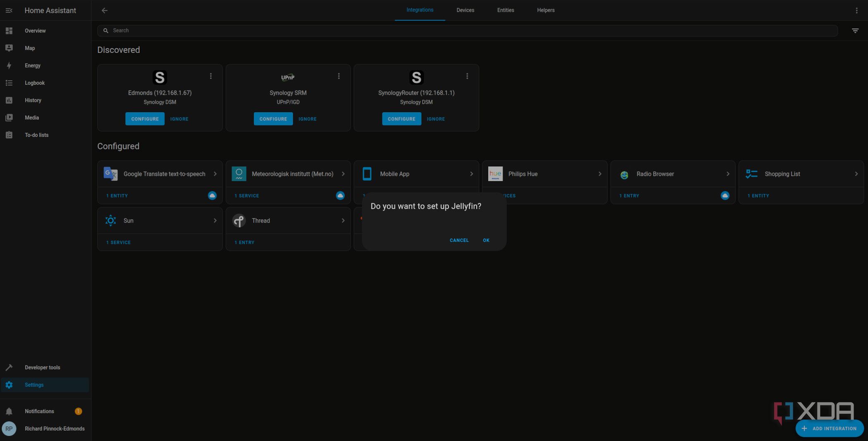Click the Philips Hue integration icon
Viewport: 868px width, 441px height.
point(495,174)
